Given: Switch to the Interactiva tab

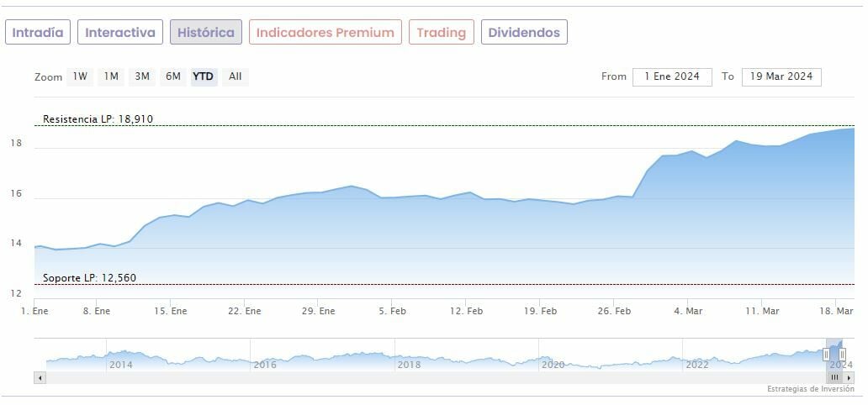Looking at the screenshot, I should pos(120,33).
